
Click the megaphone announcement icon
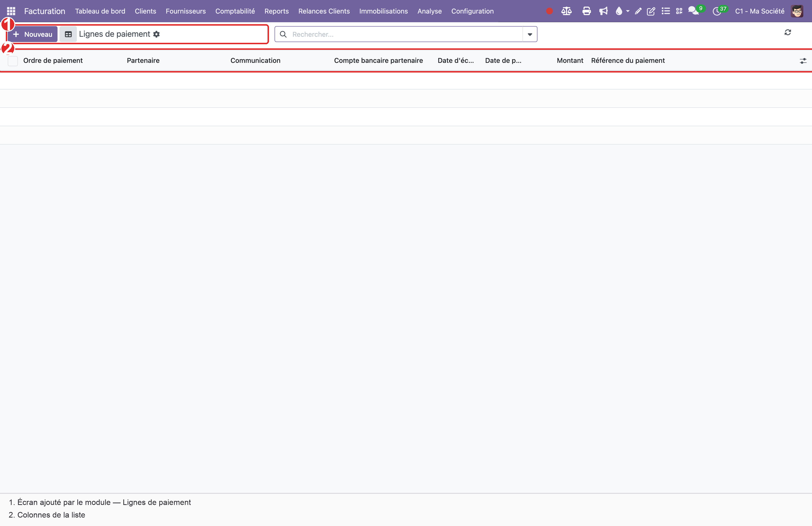pos(603,11)
